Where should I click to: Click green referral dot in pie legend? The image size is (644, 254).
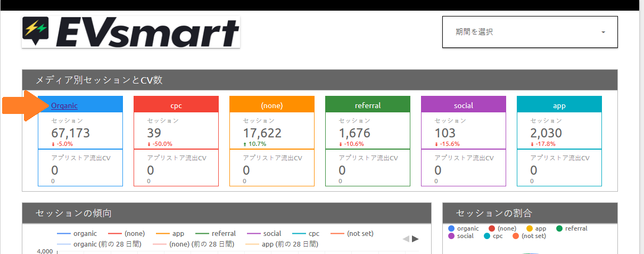point(559,228)
